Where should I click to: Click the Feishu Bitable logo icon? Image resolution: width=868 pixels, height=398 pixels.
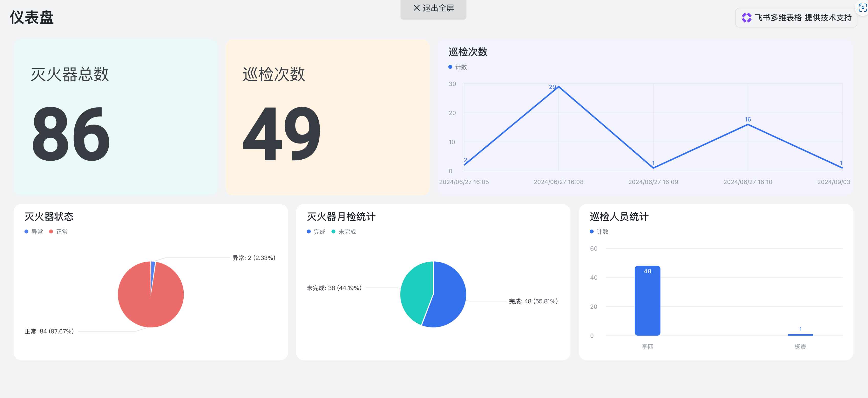pyautogui.click(x=746, y=18)
